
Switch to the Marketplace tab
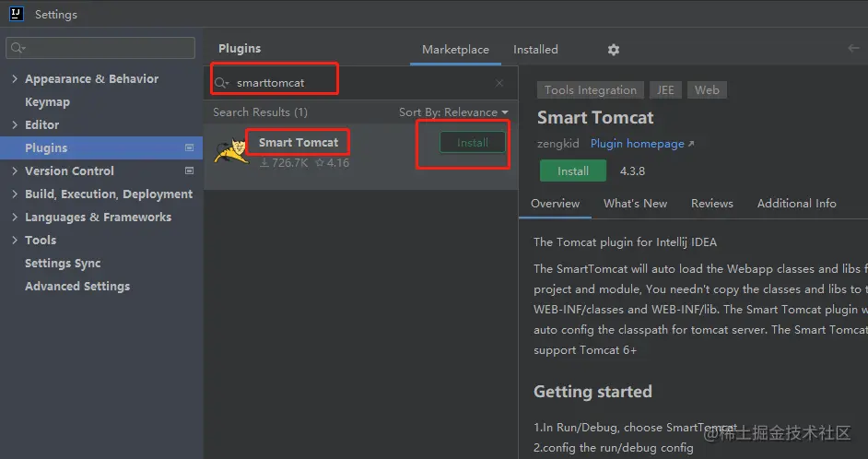[x=455, y=50]
